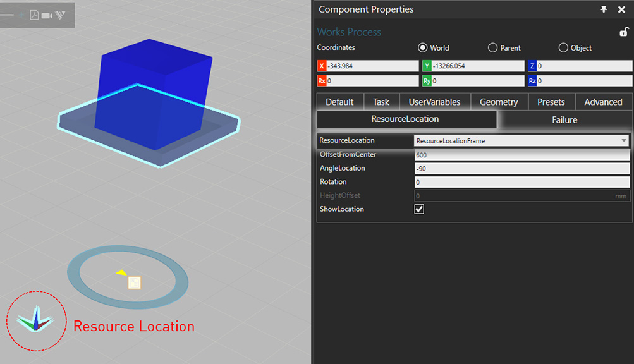Click the red X axis label
The width and height of the screenshot is (634, 364).
(x=322, y=66)
